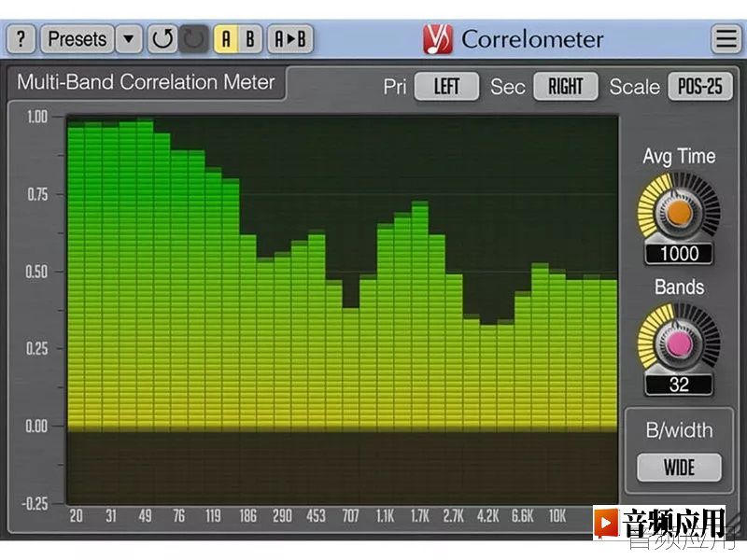747x560 pixels.
Task: Open the hamburger settings menu
Action: pyautogui.click(x=726, y=38)
